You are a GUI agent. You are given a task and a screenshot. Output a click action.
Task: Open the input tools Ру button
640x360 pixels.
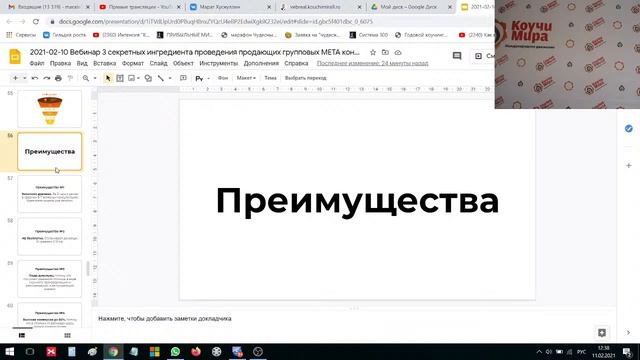199,78
